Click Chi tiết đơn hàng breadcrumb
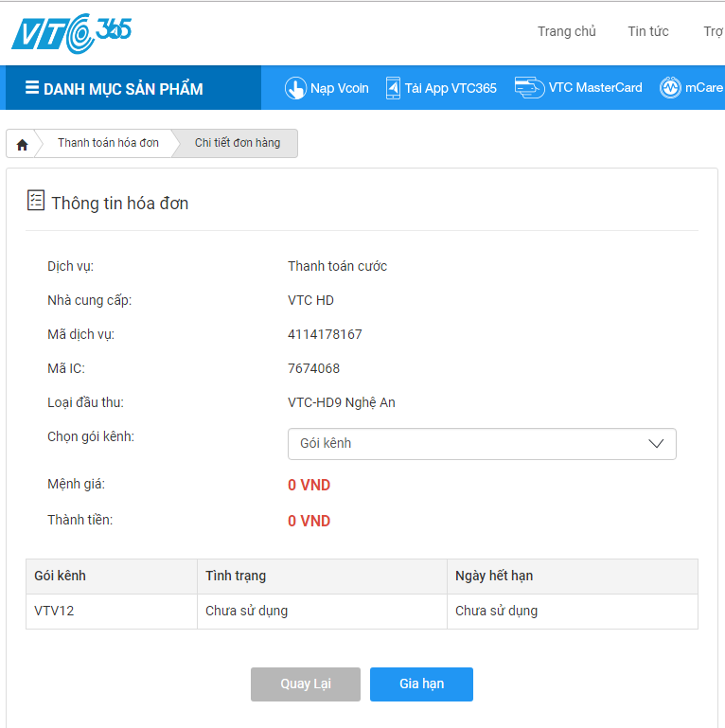 pyautogui.click(x=238, y=143)
